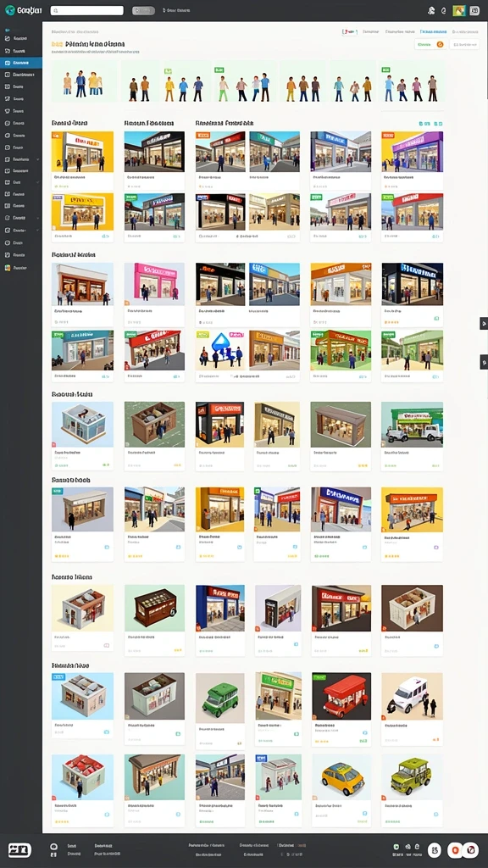This screenshot has width=488, height=868.
Task: Click the square icon at far right of top bar
Action: pyautogui.click(x=474, y=10)
